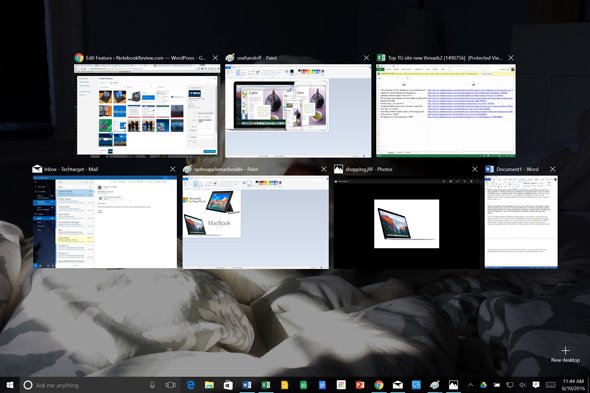
Task: Close the osxhandoff Paint window
Action: 366,58
